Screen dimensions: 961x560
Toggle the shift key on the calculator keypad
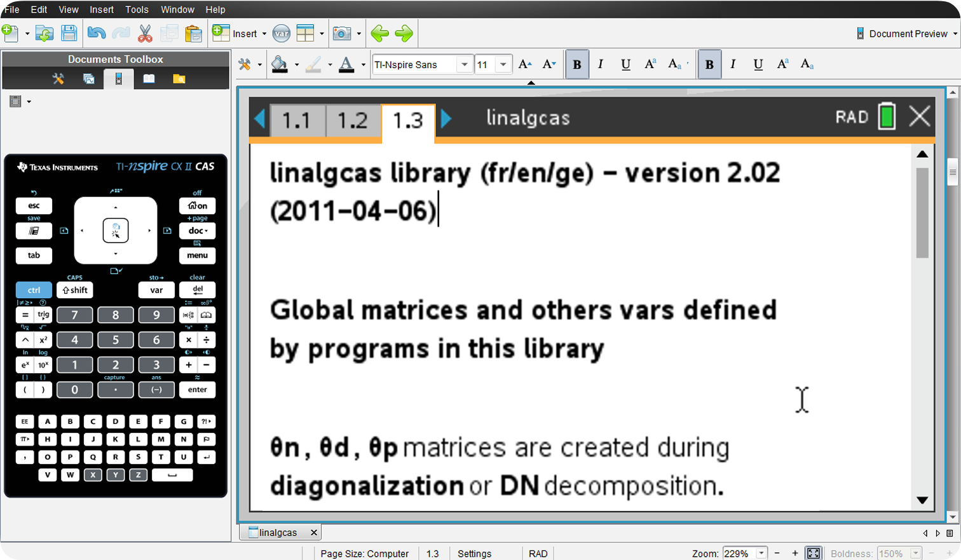coord(75,290)
